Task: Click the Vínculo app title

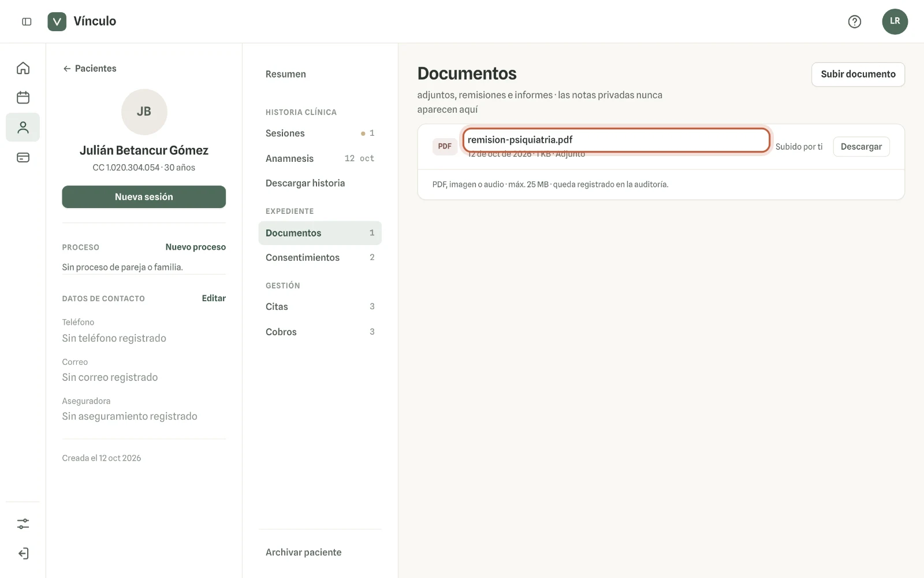Action: tap(95, 21)
